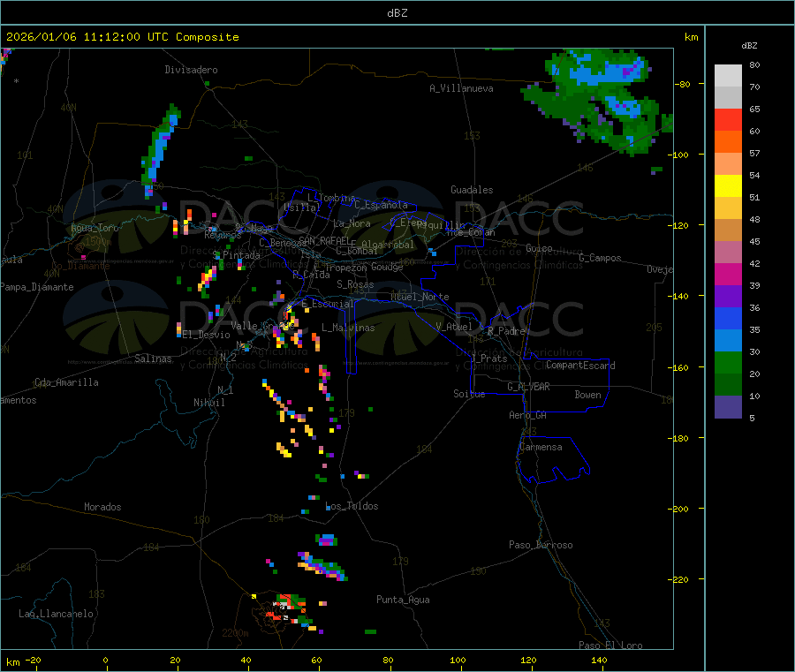
Task: Pick the brown-orange 48 dBZ swatch
Action: click(x=728, y=230)
